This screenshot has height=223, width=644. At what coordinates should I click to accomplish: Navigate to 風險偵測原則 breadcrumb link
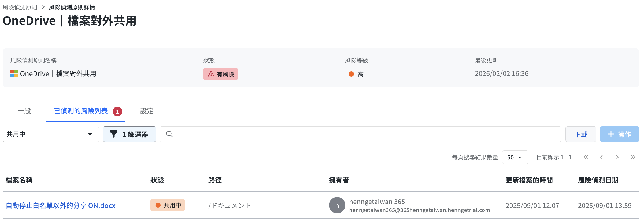(x=20, y=7)
